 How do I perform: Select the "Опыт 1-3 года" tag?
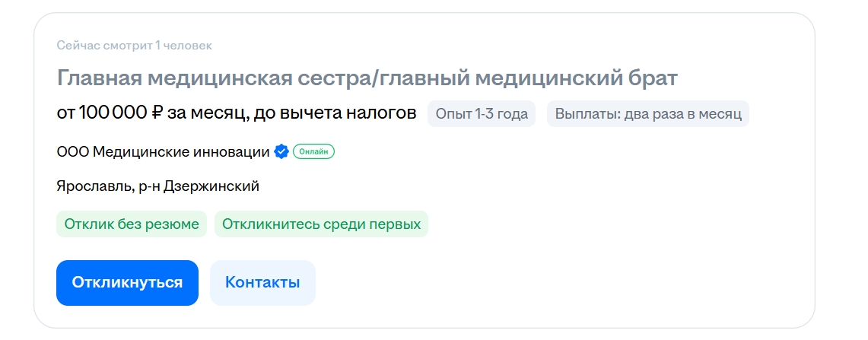click(x=481, y=114)
